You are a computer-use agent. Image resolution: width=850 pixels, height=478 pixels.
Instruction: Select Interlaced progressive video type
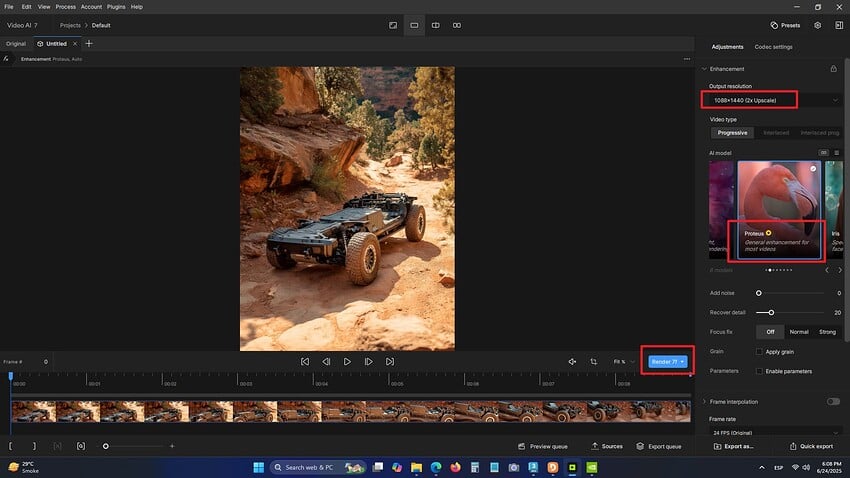819,133
